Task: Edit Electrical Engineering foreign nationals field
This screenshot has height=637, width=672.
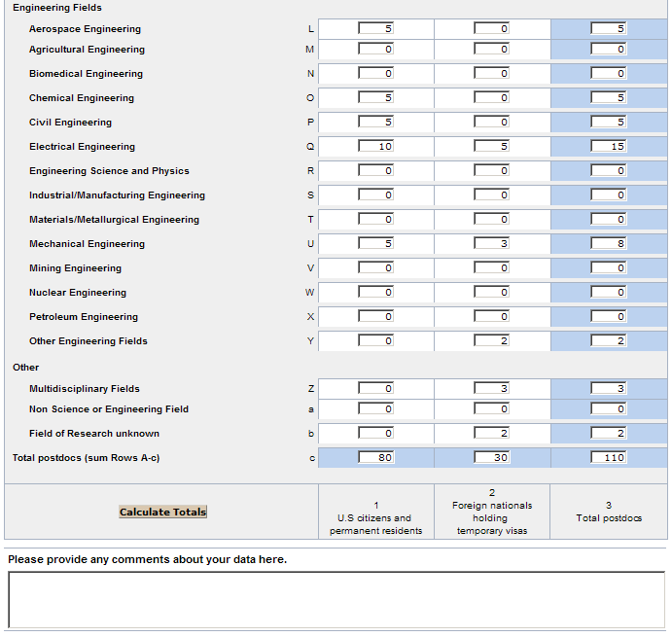Action: [x=491, y=147]
